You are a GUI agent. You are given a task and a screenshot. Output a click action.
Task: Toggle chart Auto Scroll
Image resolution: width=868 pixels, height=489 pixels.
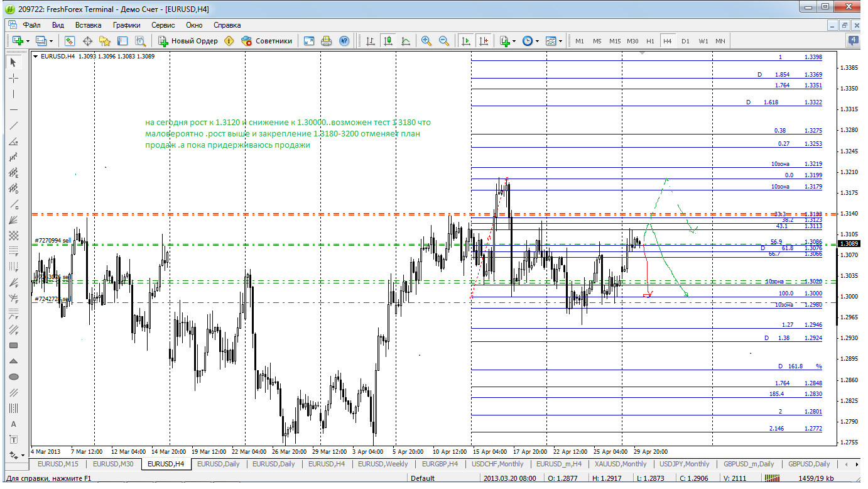(466, 41)
